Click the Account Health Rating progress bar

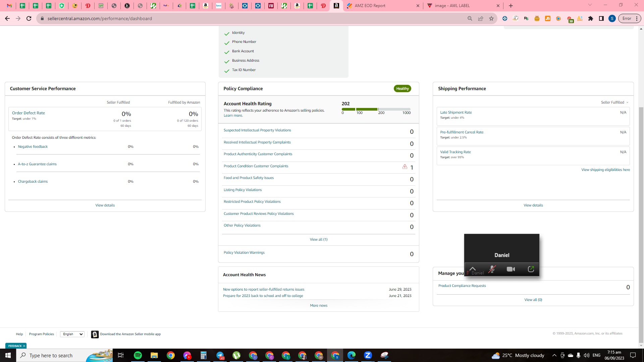point(376,109)
